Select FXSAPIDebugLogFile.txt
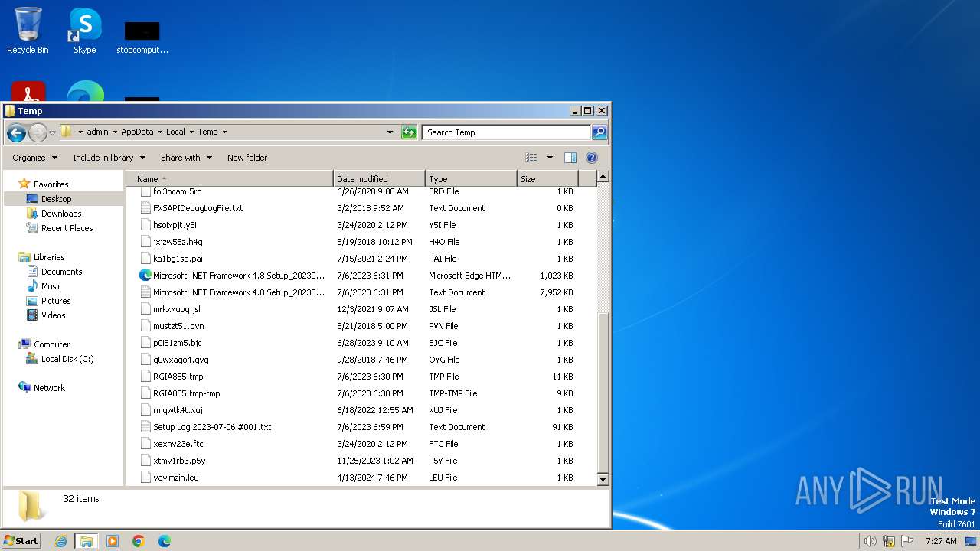980x551 pixels. point(198,208)
